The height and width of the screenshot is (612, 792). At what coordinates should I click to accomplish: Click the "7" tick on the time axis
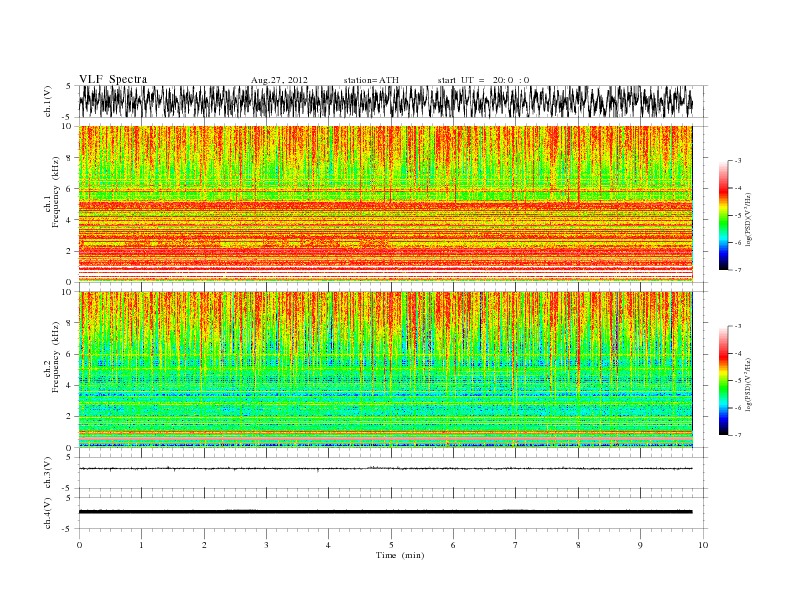(x=516, y=545)
